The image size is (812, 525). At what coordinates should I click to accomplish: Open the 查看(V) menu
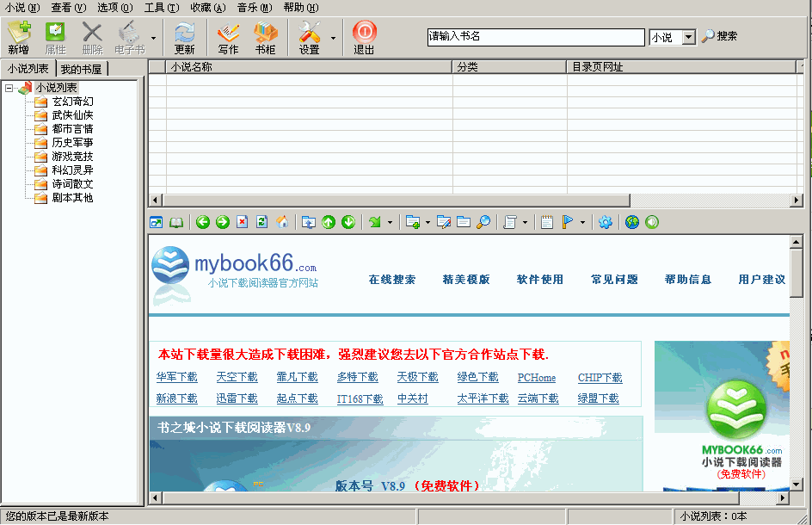tap(69, 8)
